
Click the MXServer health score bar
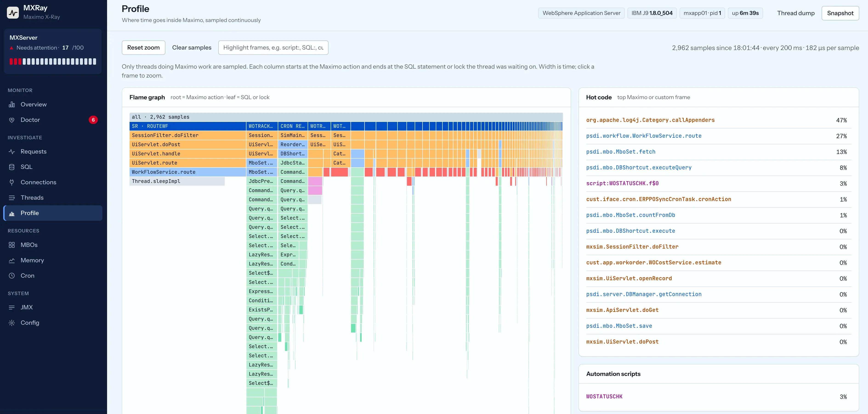53,61
